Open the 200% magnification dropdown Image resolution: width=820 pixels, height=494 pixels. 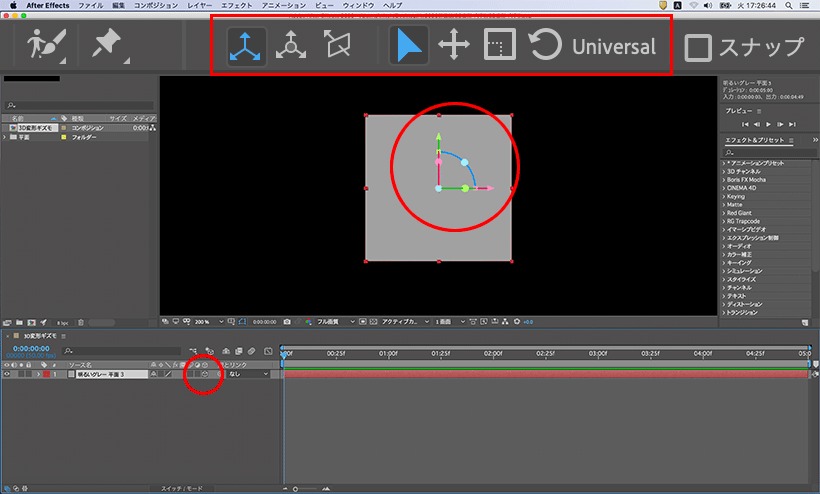[x=209, y=322]
